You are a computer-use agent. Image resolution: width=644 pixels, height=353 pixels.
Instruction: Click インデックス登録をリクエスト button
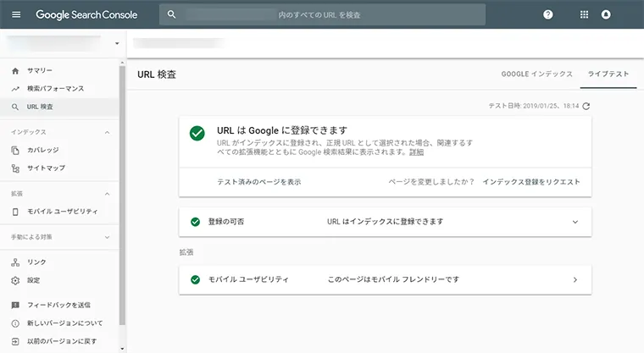[531, 182]
